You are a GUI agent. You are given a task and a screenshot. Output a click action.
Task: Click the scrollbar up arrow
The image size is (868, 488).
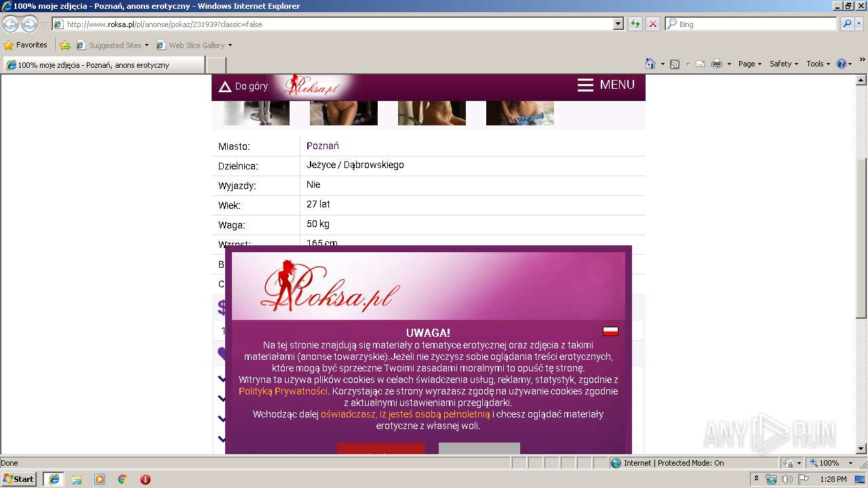pos(861,79)
